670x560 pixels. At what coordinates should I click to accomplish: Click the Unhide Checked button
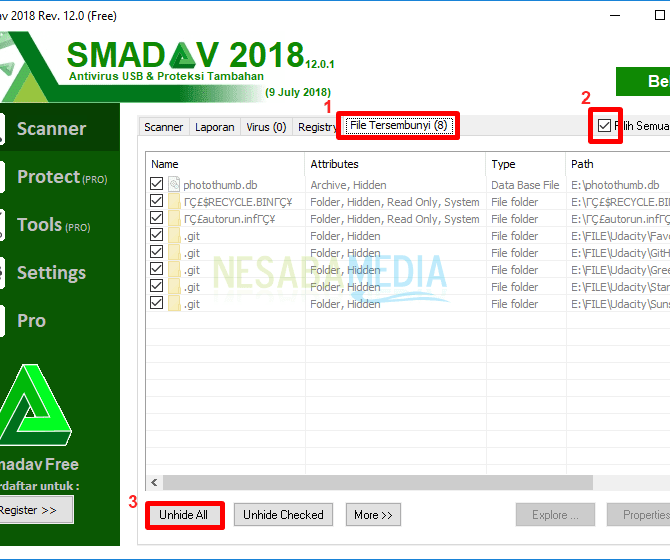[x=283, y=515]
